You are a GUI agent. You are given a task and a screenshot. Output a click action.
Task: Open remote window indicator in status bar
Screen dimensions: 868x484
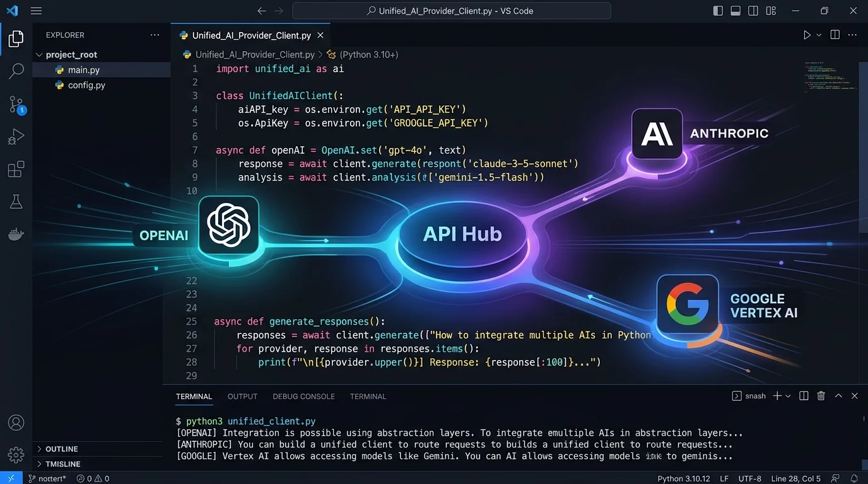click(x=11, y=478)
